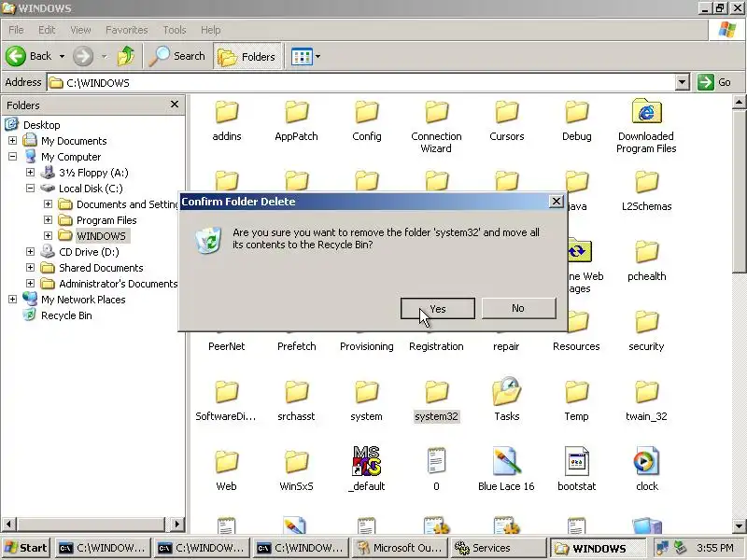Viewport: 747px width, 560px height.
Task: Click the Forward arrow button
Action: pos(83,56)
